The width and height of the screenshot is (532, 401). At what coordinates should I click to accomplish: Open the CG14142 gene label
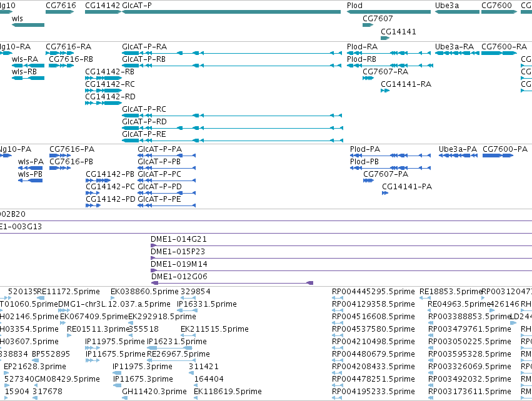click(103, 6)
